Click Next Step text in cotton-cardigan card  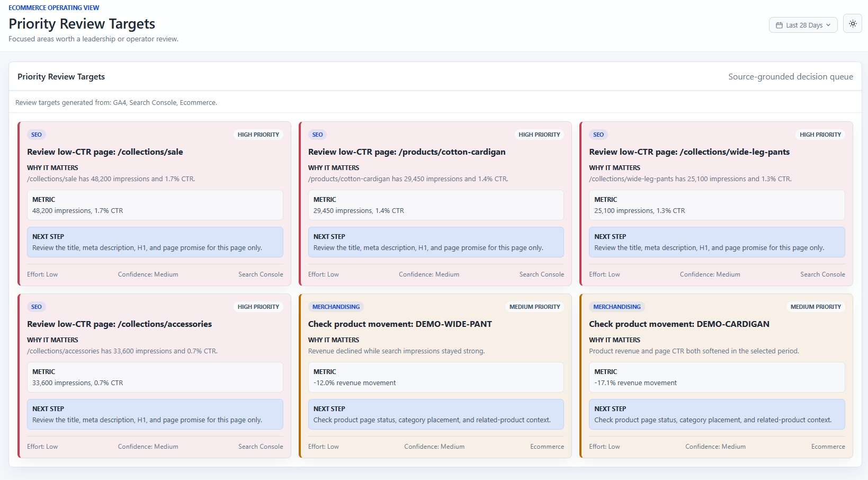(428, 248)
